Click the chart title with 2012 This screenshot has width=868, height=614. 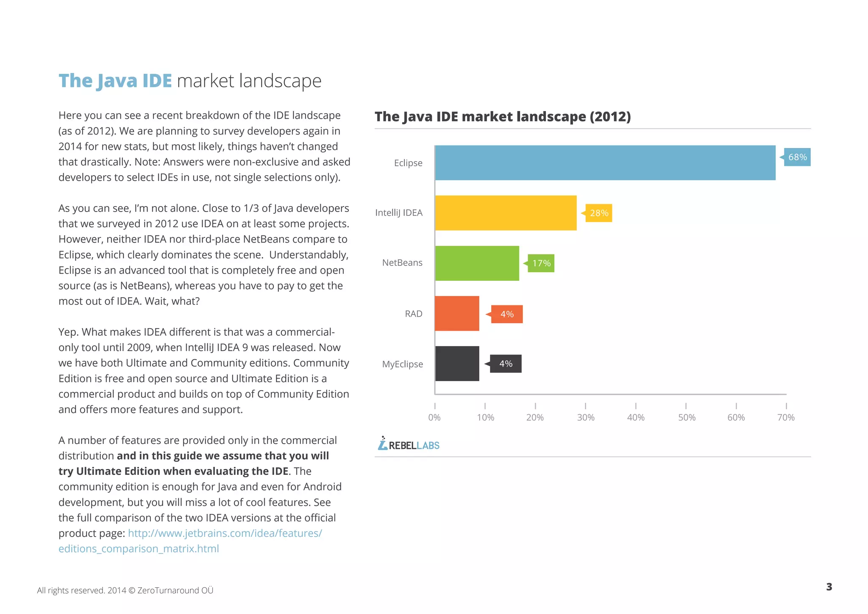[502, 117]
